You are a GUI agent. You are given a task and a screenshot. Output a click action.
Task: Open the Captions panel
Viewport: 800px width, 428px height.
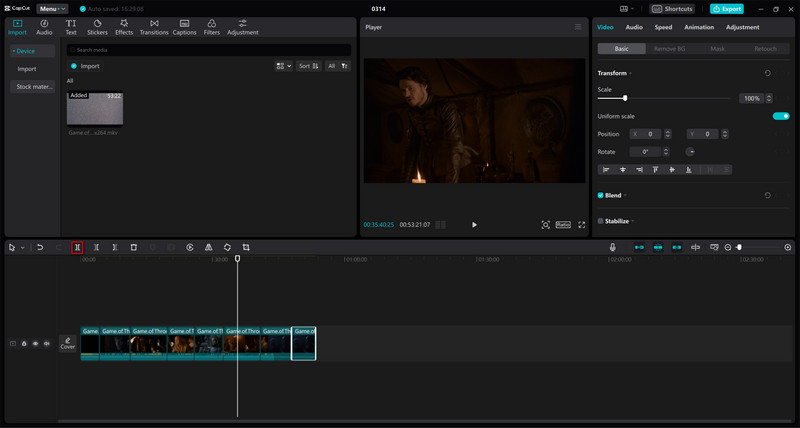184,28
